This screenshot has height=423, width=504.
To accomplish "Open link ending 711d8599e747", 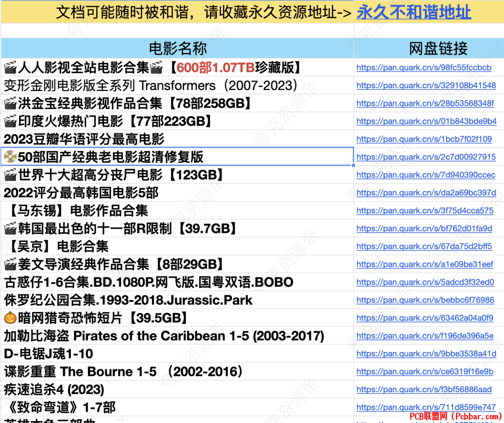I will coord(426,407).
